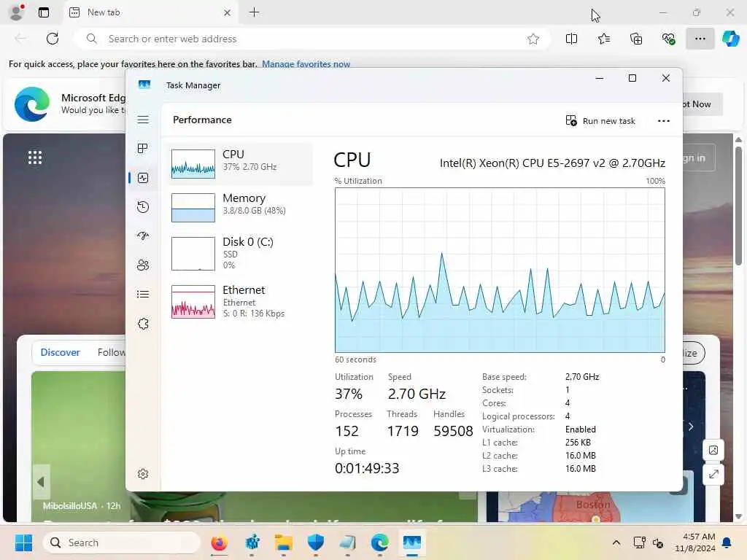Open Firefox from the taskbar
The height and width of the screenshot is (560, 747).
point(219,542)
